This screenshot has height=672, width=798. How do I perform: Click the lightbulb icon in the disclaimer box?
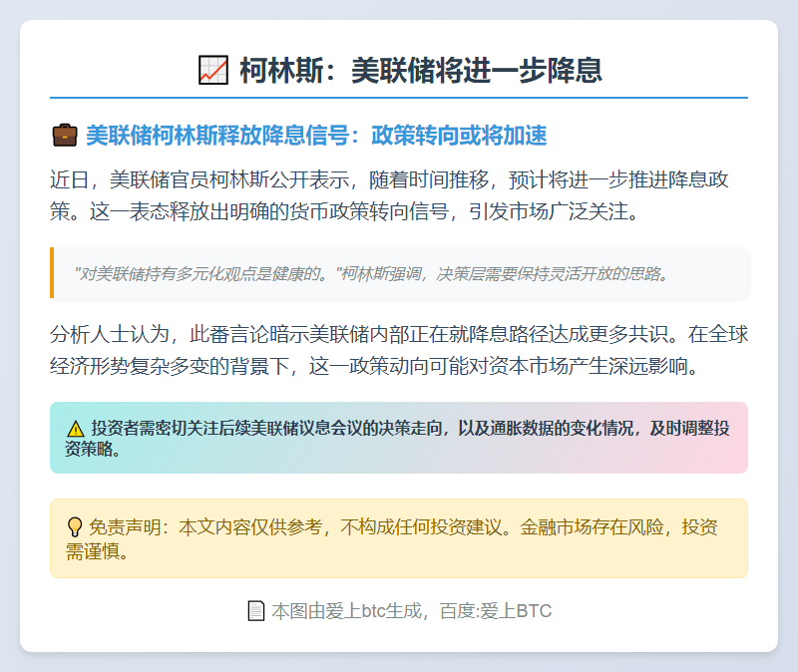coord(74,525)
